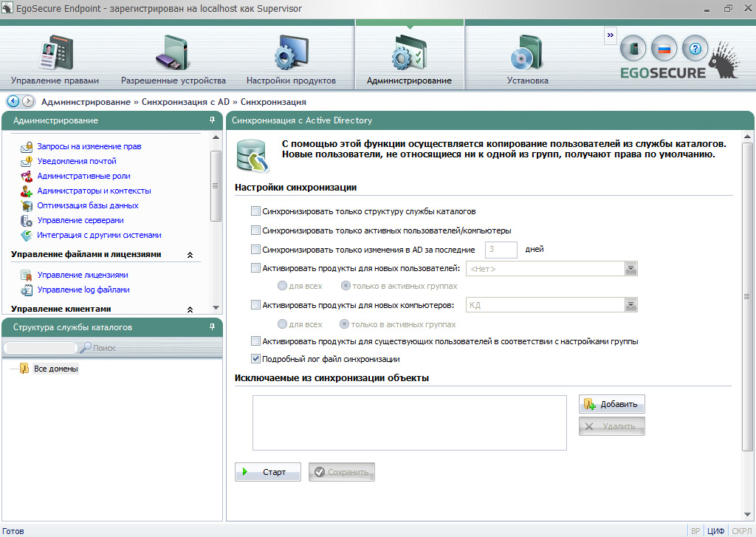Uncheck Подробный лог файл синхронизации

click(255, 359)
